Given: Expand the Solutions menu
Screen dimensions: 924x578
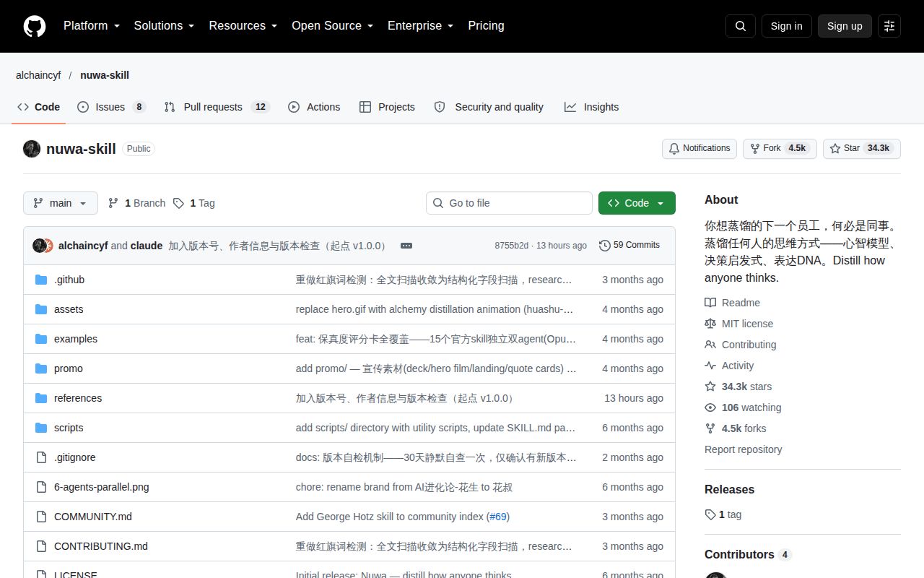Looking at the screenshot, I should click(x=164, y=26).
